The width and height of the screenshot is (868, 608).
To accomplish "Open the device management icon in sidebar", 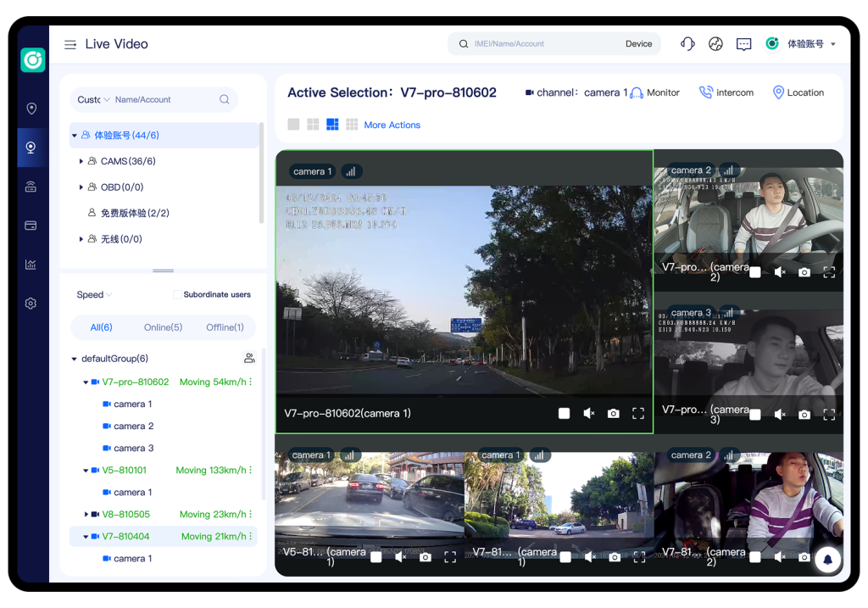I will click(x=31, y=187).
